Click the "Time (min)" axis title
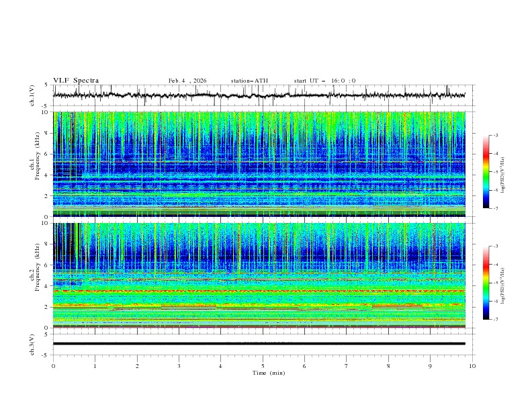Image resolution: width=532 pixels, height=411 pixels. [x=269, y=373]
